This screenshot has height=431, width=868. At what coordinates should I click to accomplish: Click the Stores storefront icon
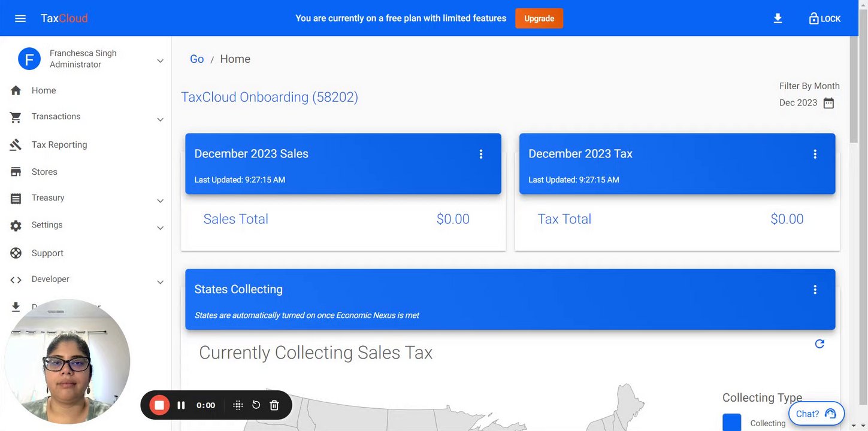[16, 172]
